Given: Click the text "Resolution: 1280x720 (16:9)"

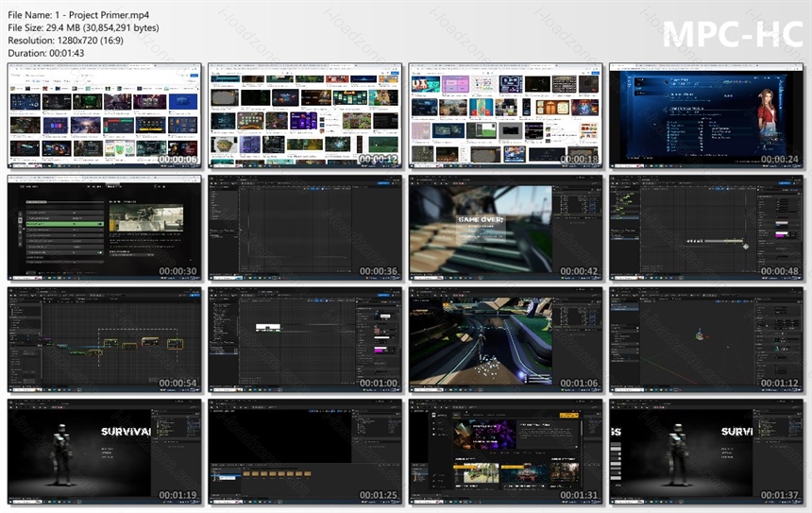Looking at the screenshot, I should point(65,41).
